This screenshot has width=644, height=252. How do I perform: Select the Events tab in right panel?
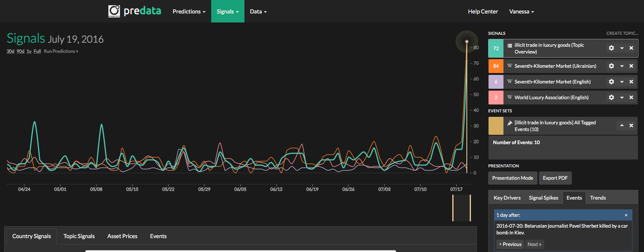tap(574, 198)
